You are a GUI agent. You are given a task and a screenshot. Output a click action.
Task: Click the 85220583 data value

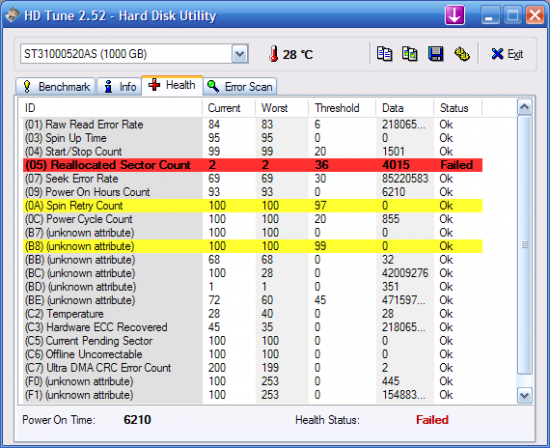(x=405, y=179)
